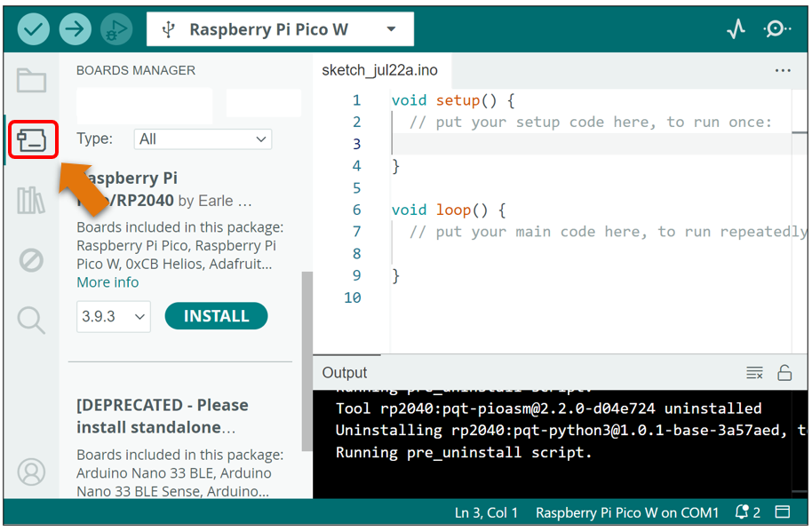Open the Serial Plotter
Screen dimensions: 812x531
[736, 29]
